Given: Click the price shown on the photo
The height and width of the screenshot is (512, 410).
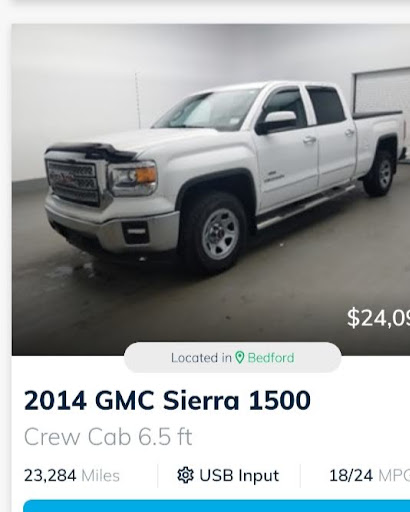Looking at the screenshot, I should (378, 318).
